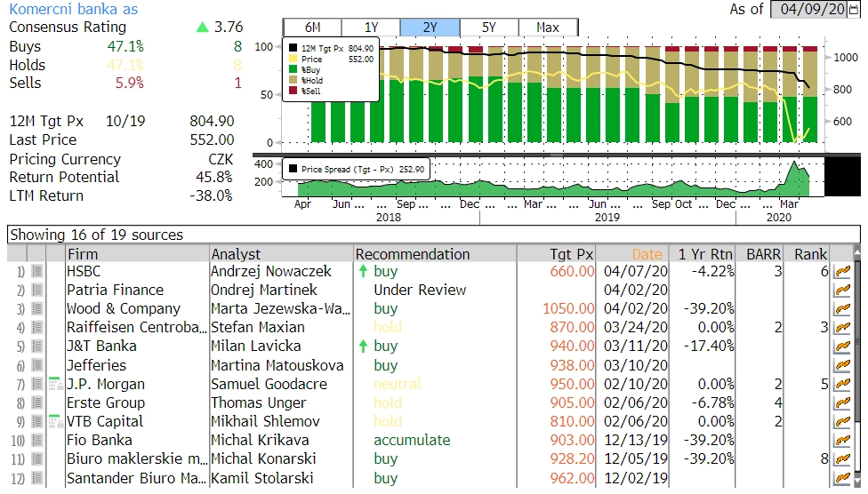The image size is (868, 494).
Task: Switch the chart to the 6M range
Action: [312, 28]
